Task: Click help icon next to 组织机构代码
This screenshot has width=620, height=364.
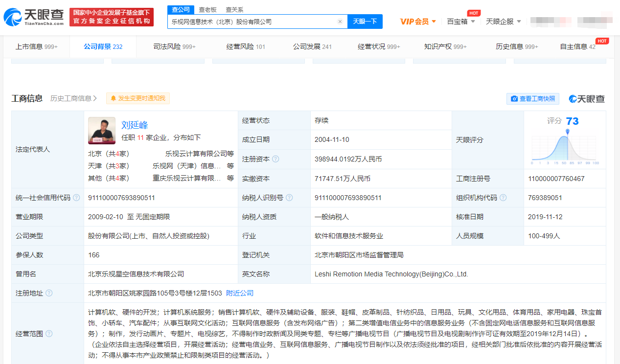Action: tap(503, 198)
